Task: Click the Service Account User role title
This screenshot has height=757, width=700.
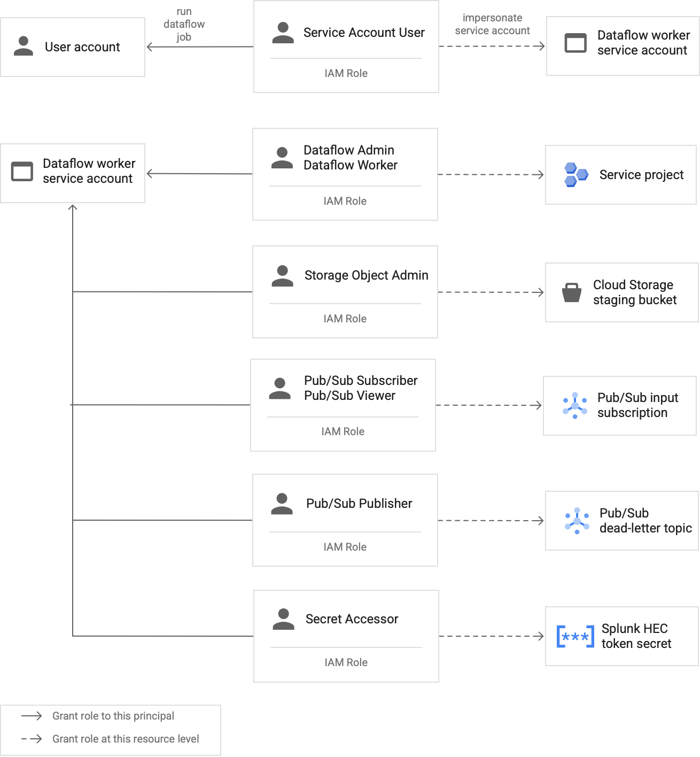Action: (364, 33)
